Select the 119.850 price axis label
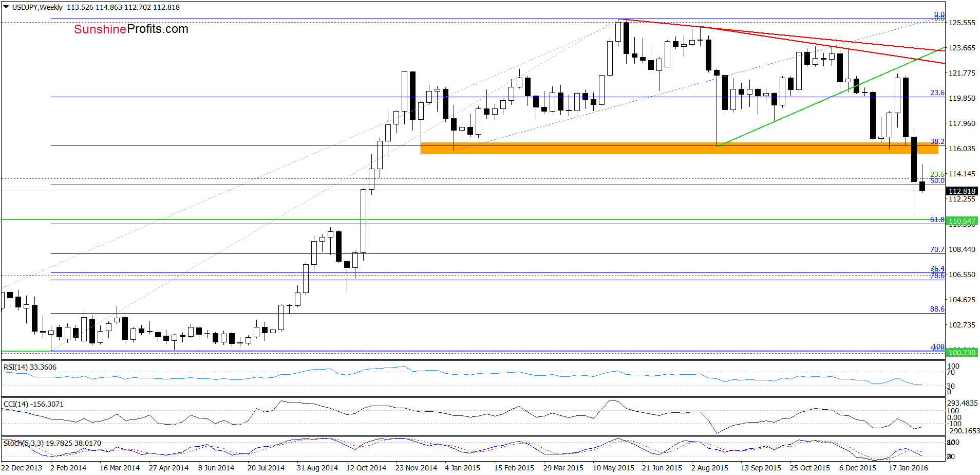Screen dimensions: 980x475 pyautogui.click(x=962, y=98)
